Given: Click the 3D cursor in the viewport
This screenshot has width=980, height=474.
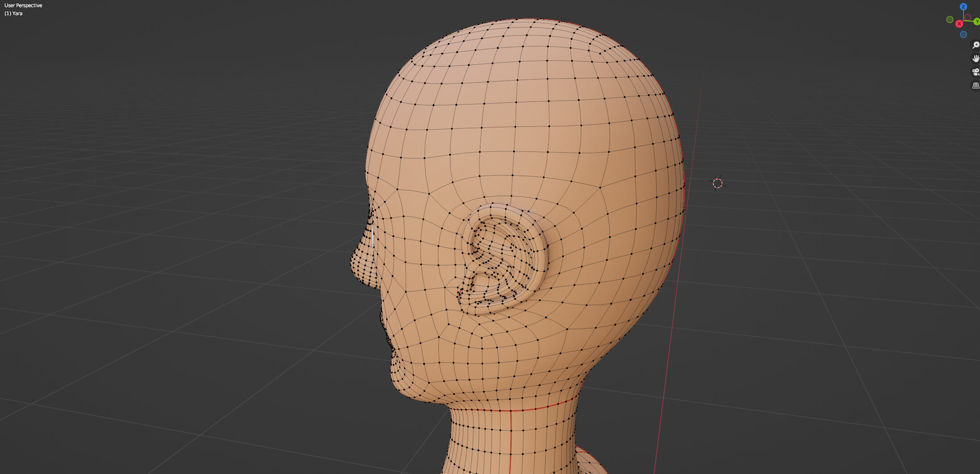Looking at the screenshot, I should click(x=717, y=183).
